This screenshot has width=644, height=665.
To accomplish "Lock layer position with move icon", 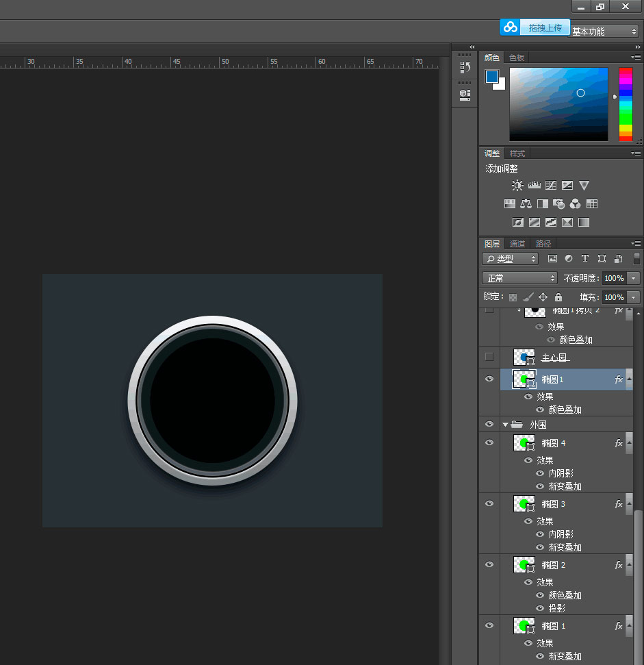I will pos(543,297).
